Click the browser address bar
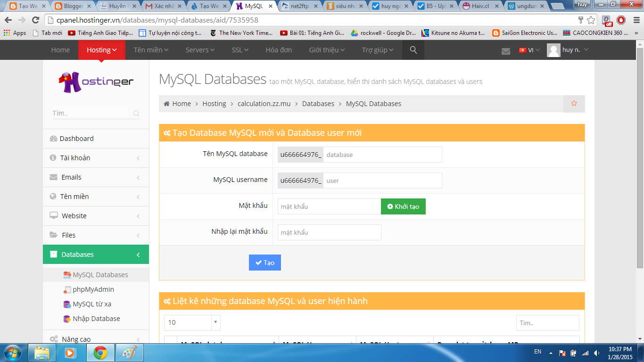 (x=311, y=20)
